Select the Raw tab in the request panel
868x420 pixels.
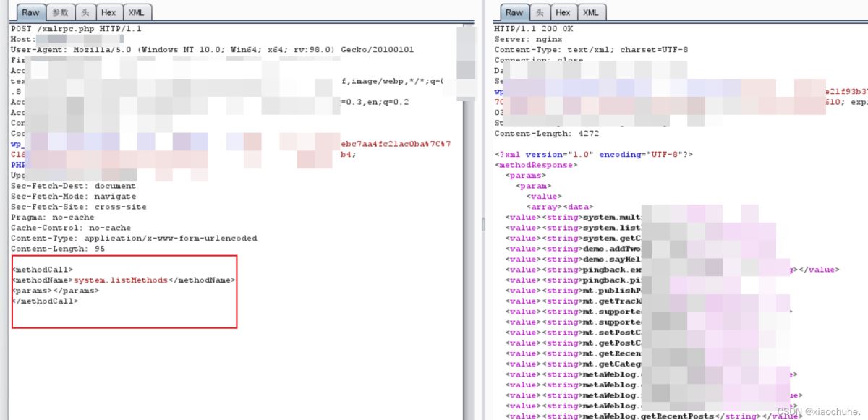tap(30, 12)
